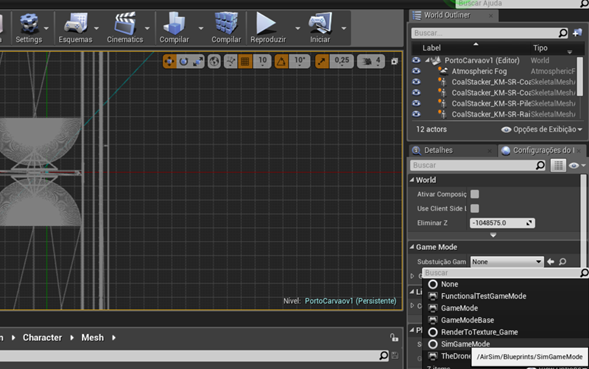This screenshot has width=589, height=369.
Task: Open grid snap size 10 dropdown
Action: tap(262, 61)
